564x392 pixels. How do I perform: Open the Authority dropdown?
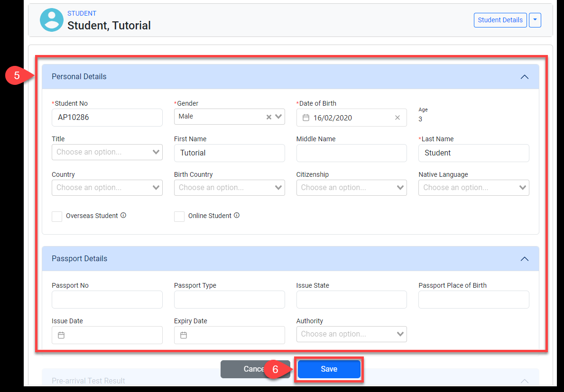pyautogui.click(x=351, y=334)
